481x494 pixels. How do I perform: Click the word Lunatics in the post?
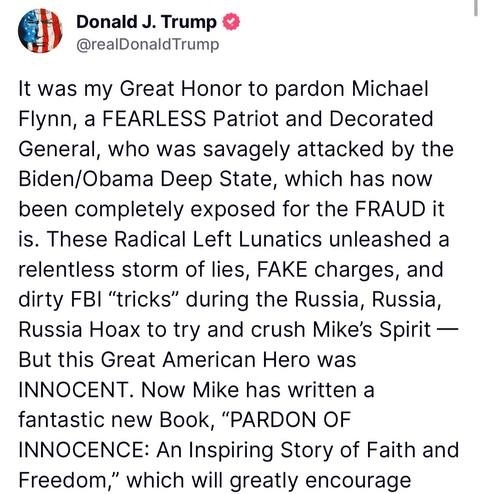pyautogui.click(x=280, y=239)
